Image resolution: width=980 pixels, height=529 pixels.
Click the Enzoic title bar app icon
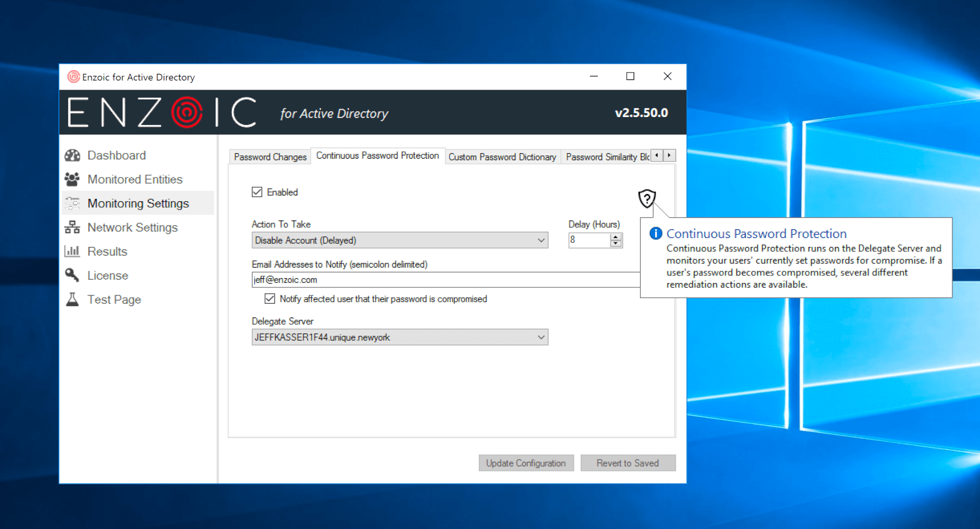click(73, 77)
